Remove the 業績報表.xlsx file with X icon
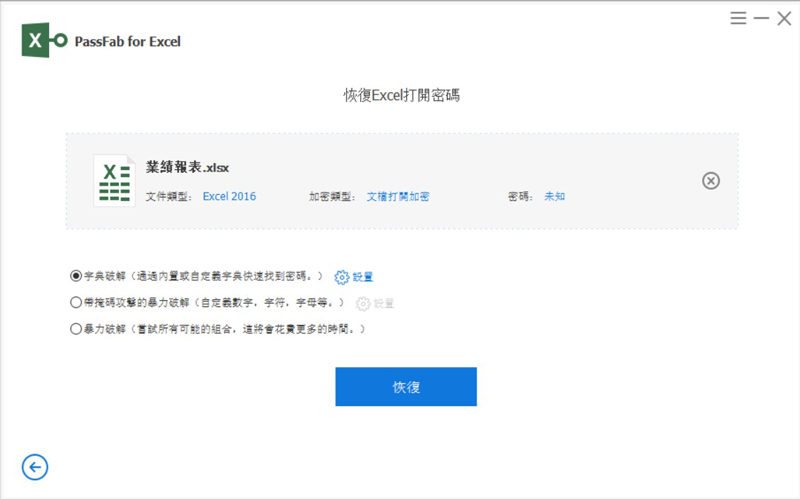800x499 pixels. [711, 181]
